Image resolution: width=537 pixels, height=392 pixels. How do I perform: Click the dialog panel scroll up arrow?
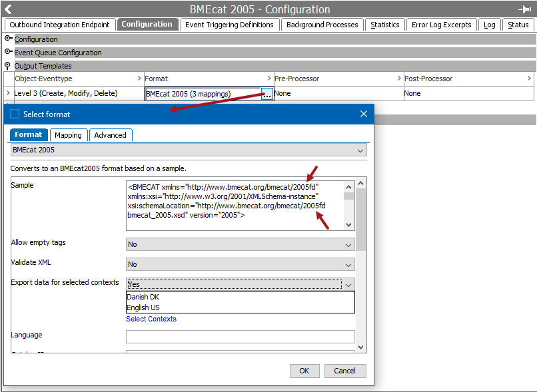click(x=360, y=183)
